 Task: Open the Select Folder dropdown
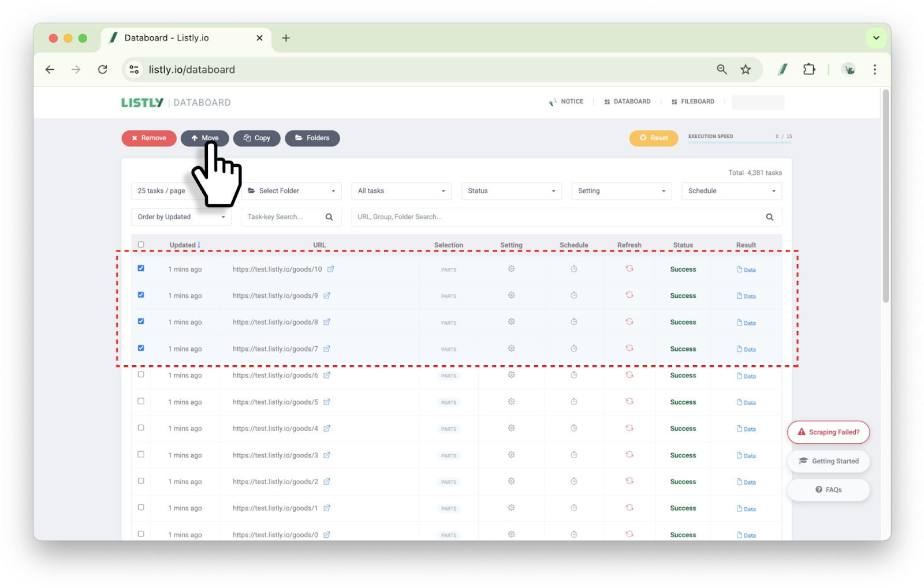[291, 191]
